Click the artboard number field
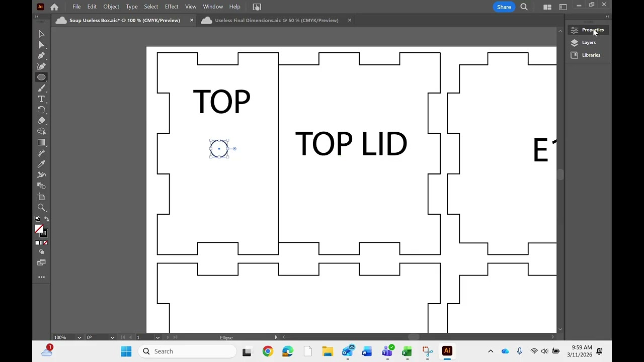The width and height of the screenshot is (644, 362). point(144,338)
